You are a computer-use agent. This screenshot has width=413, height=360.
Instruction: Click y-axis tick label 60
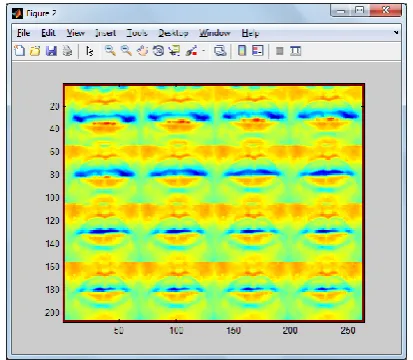pos(55,152)
